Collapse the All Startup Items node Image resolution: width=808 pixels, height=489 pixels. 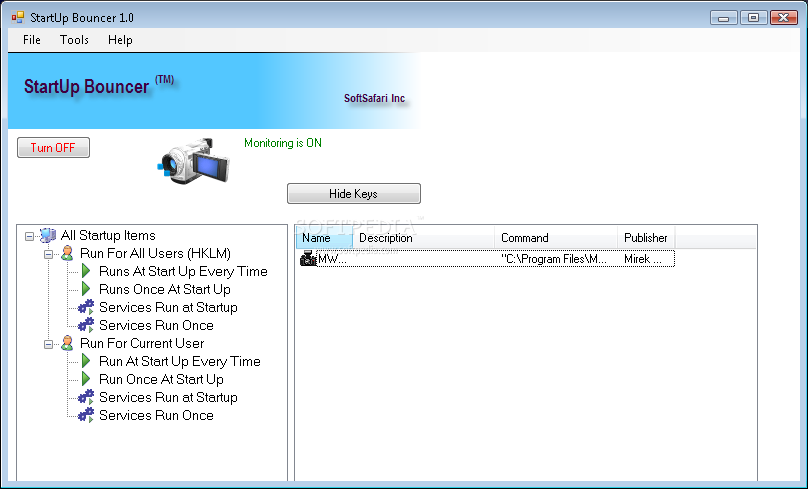click(x=29, y=236)
